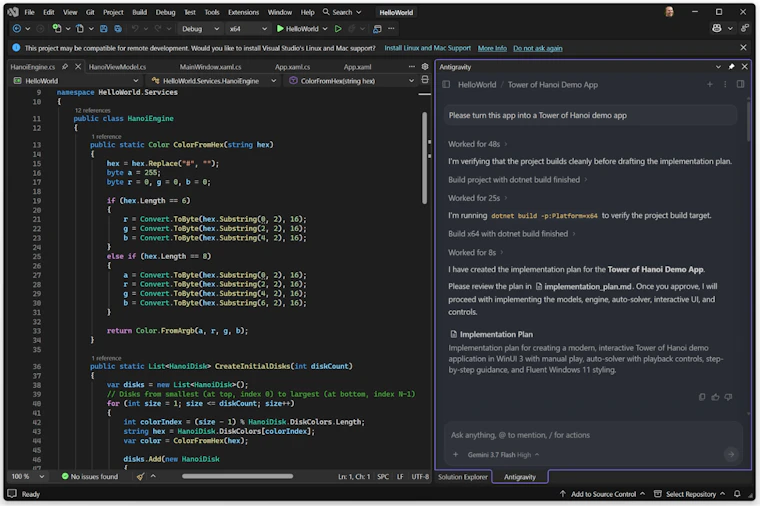Give the response a thumbs up
Viewport: 760px width, 506px height.
[x=715, y=397]
